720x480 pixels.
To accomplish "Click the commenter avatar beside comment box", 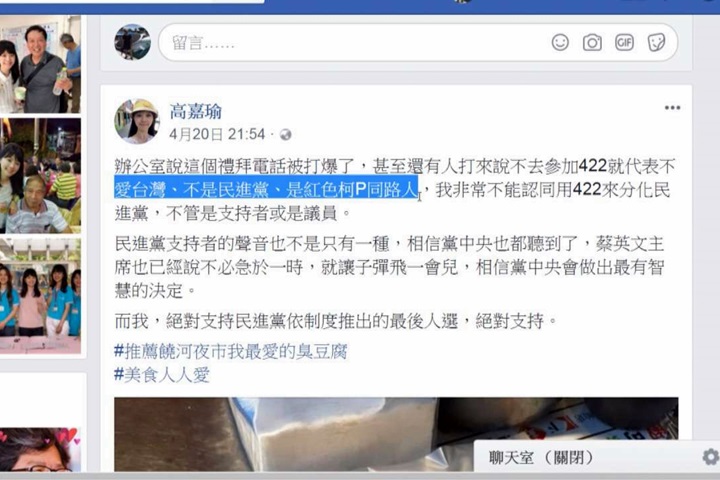I will [132, 42].
